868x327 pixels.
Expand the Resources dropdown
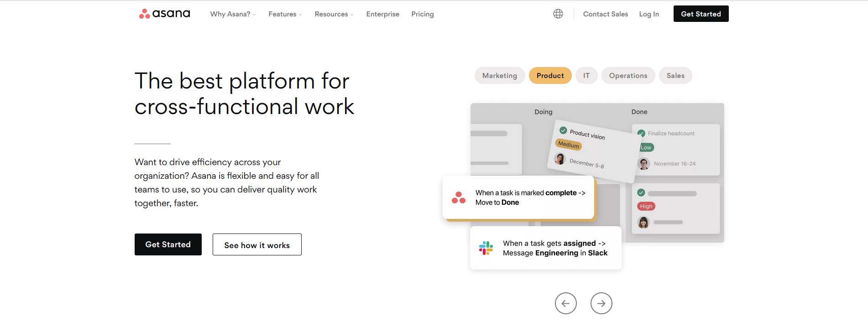coord(334,14)
